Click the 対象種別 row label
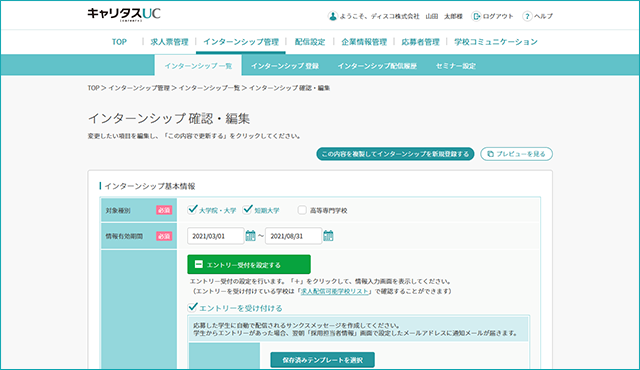This screenshot has width=640, height=370. tap(118, 210)
